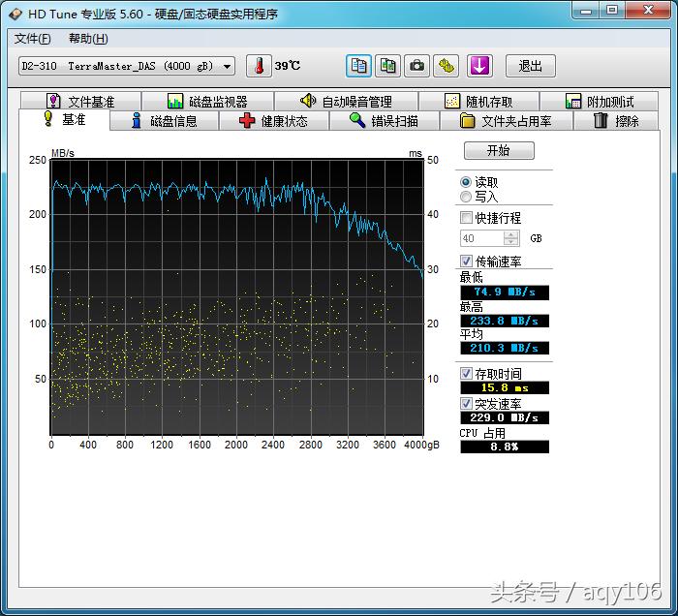Click the GB size stepper field
The width and height of the screenshot is (678, 616).
click(x=482, y=238)
